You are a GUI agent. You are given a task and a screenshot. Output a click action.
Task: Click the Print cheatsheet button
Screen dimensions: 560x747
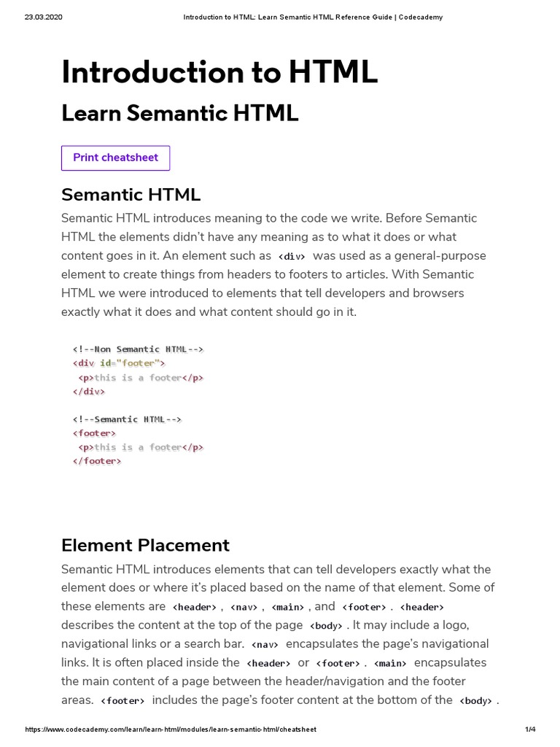(x=115, y=158)
